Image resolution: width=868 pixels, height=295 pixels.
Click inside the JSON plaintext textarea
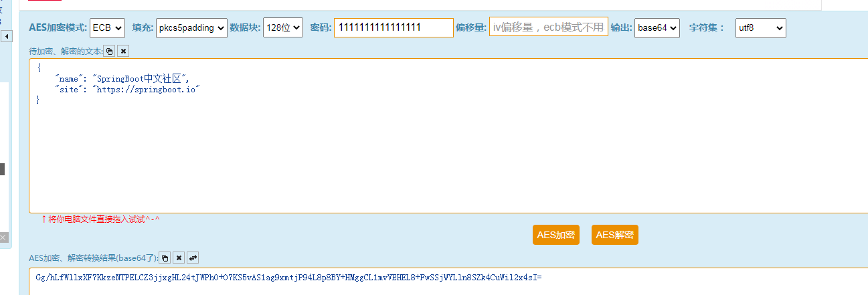pos(448,136)
